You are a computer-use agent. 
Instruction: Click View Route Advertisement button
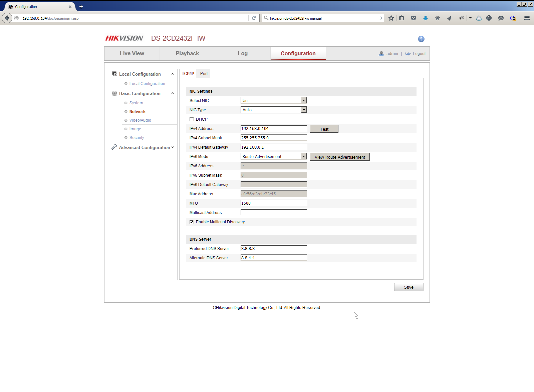coord(340,157)
